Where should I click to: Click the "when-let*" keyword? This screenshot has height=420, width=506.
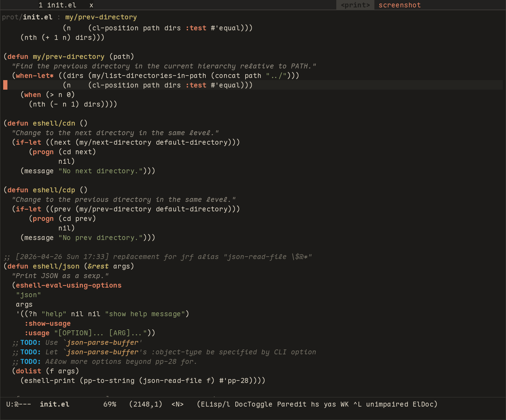(35, 76)
